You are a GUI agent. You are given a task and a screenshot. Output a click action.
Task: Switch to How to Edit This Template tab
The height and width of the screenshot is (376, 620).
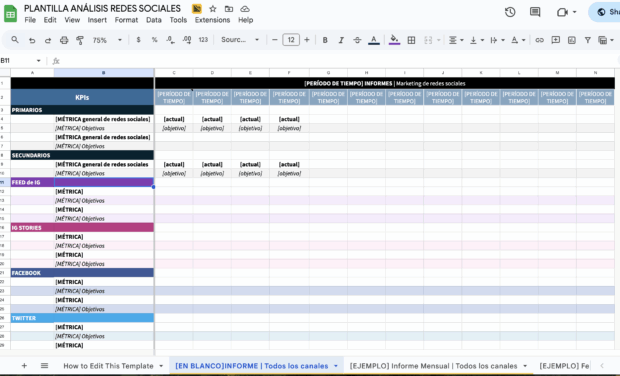(x=108, y=366)
